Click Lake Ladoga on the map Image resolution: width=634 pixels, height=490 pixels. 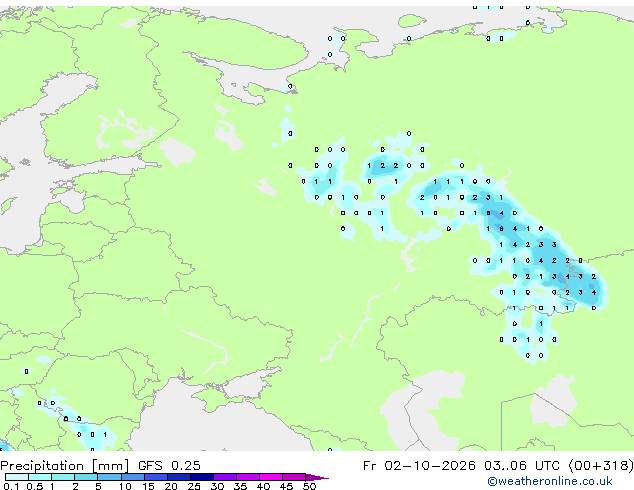point(177,152)
